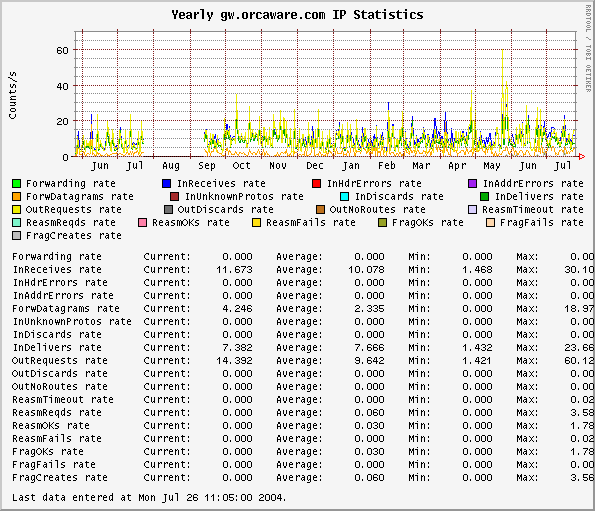Click the yellow ReasmFails rate legend swatch

pos(257,222)
